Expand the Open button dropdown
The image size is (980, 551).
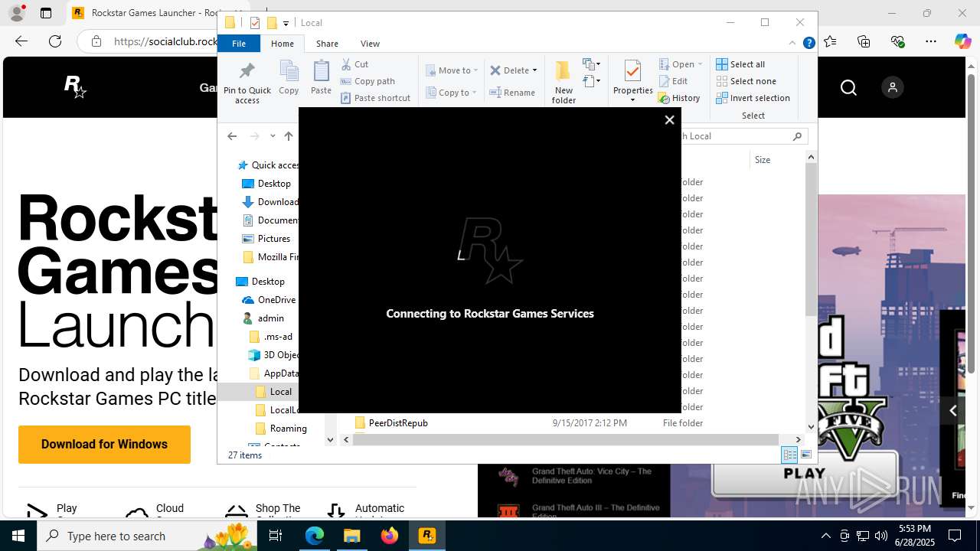click(700, 64)
